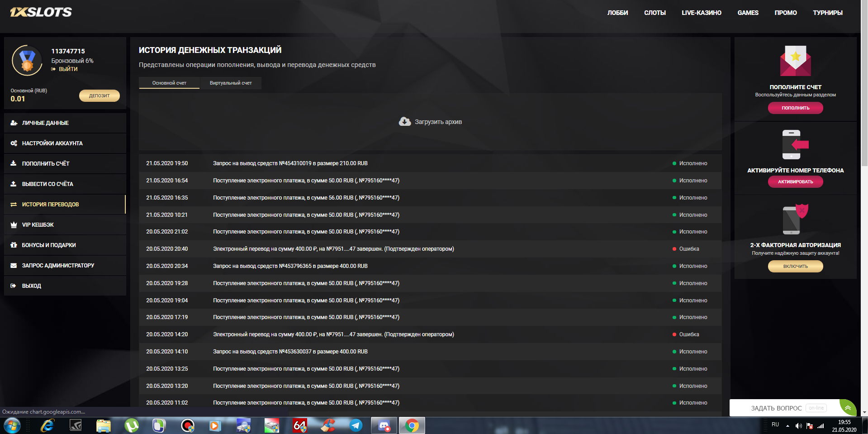Select the История переводов transfer icon
The image size is (868, 434).
click(x=14, y=204)
